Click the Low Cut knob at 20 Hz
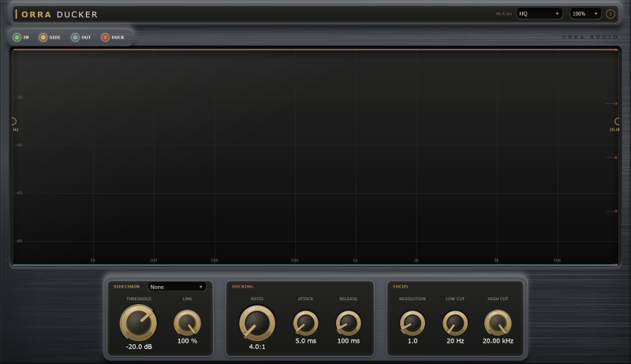631x364 pixels. [455, 323]
